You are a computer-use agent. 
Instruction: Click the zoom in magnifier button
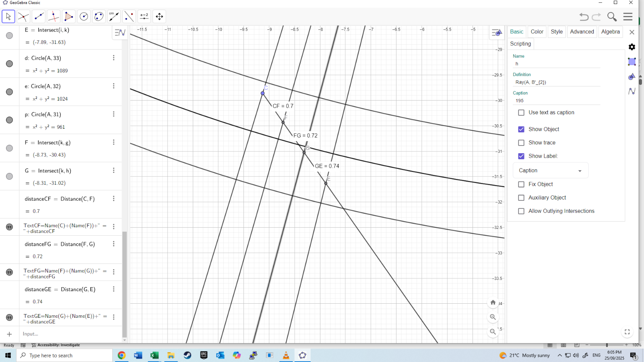[x=493, y=317]
